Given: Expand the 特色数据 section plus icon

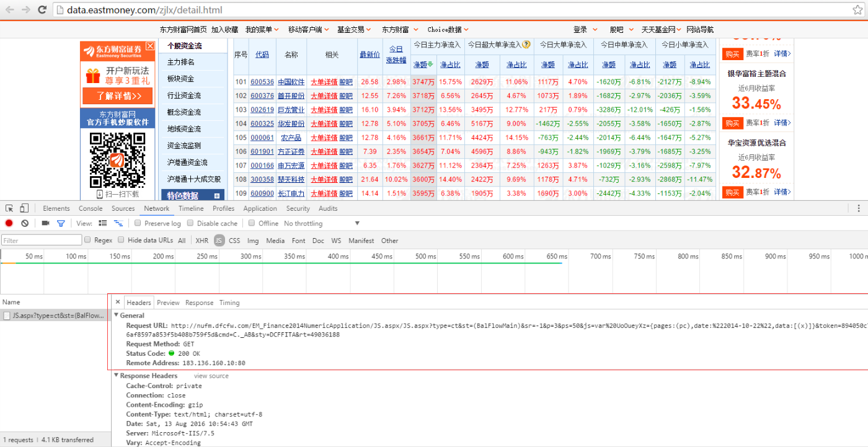Looking at the screenshot, I should [217, 196].
